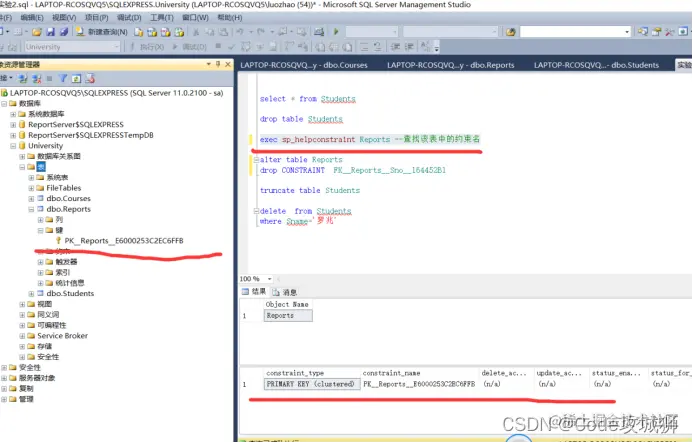
Task: Open a New Query (新建查询) window
Action: (102, 32)
